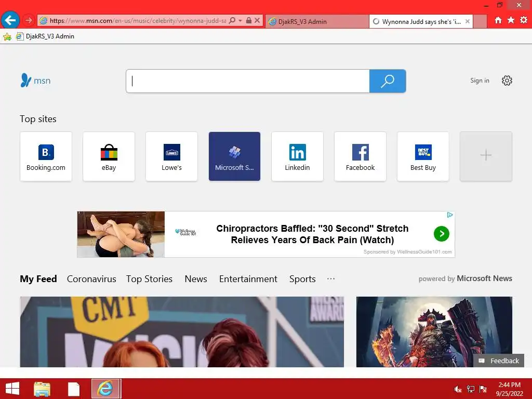The width and height of the screenshot is (532, 399).
Task: Click the muted speaker tray icon
Action: click(458, 389)
